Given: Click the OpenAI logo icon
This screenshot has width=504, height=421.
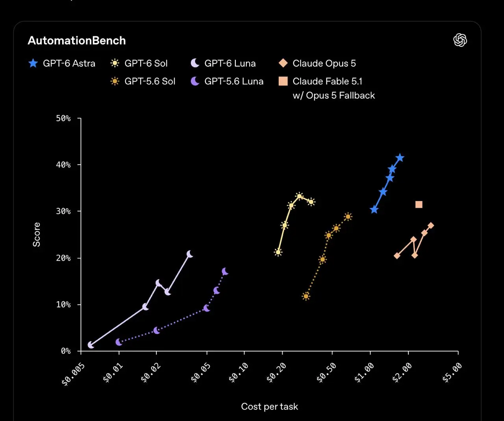Looking at the screenshot, I should click(460, 40).
